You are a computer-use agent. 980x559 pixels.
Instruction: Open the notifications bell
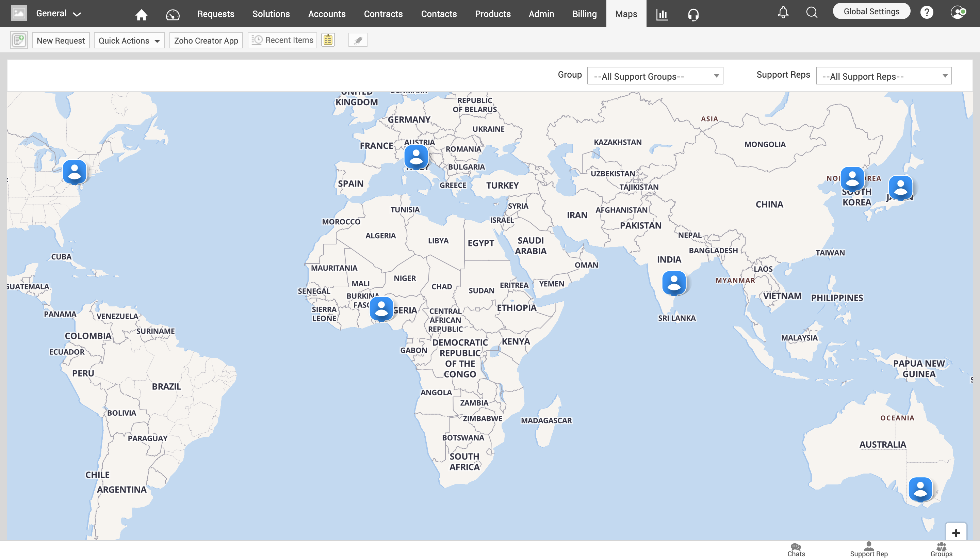(783, 12)
